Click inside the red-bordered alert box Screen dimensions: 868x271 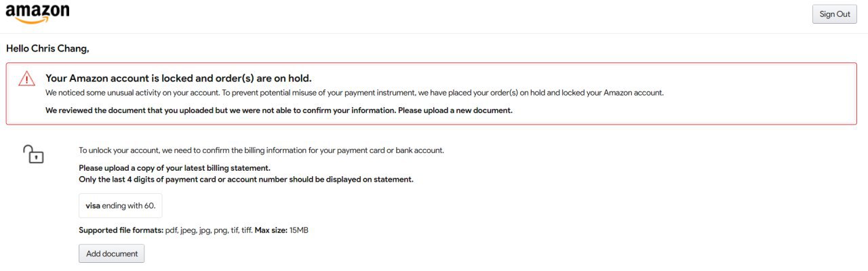coord(431,93)
